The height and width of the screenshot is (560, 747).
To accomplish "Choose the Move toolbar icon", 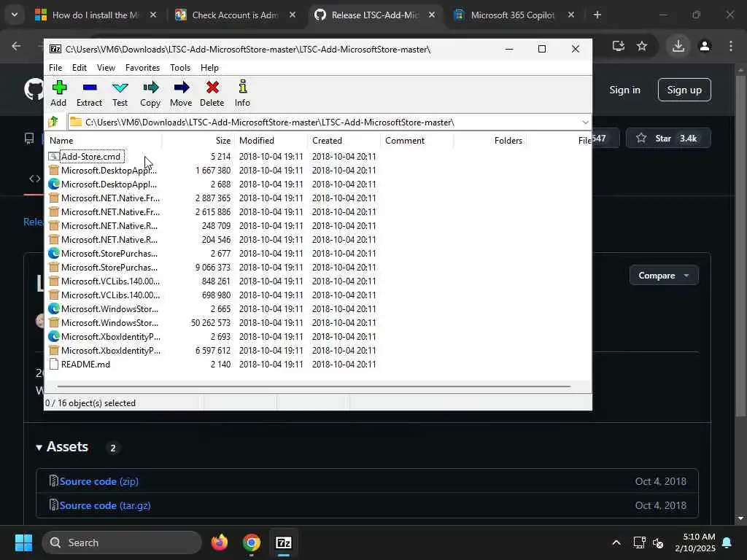I will (181, 93).
